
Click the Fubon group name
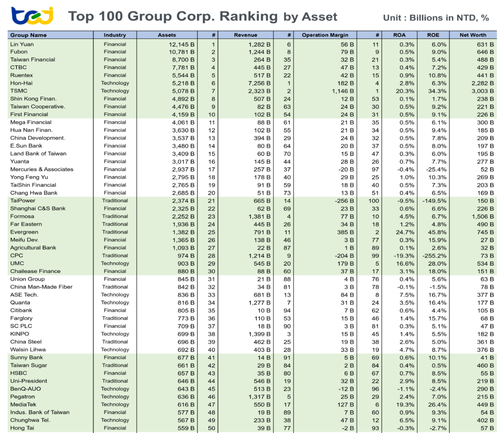(x=20, y=51)
